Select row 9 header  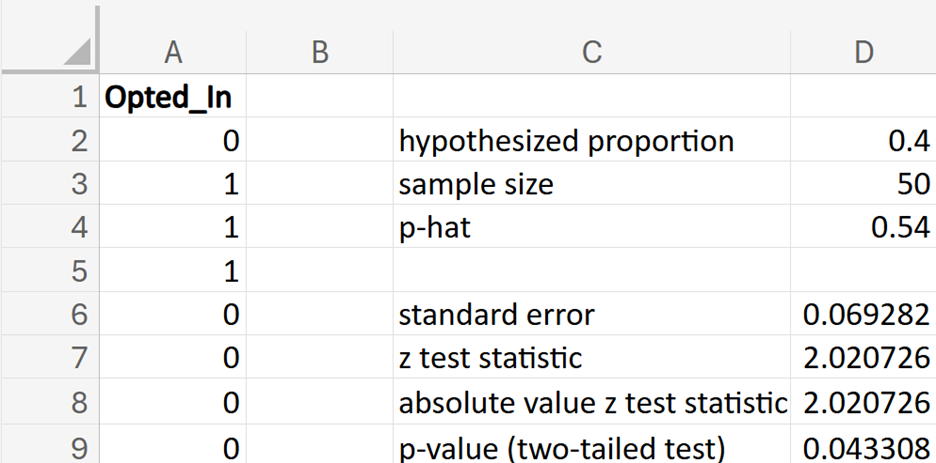tap(50, 445)
